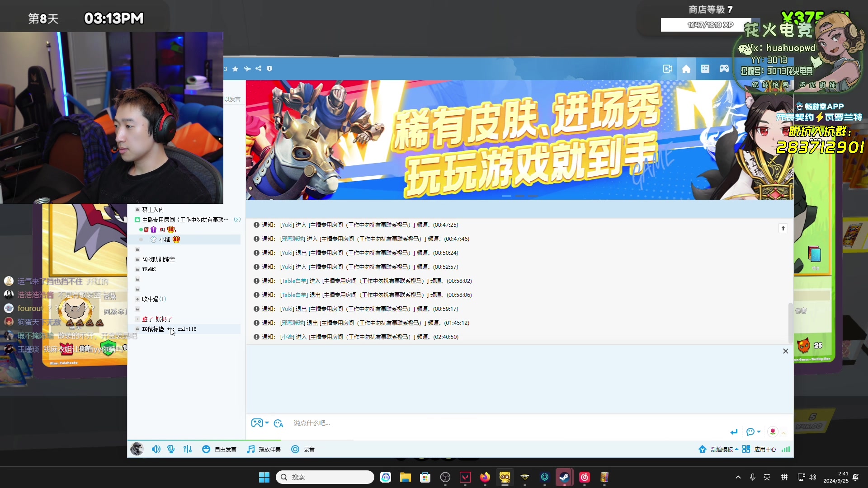Click [Table白羊] name in 00:58:02 notice
The height and width of the screenshot is (488, 868).
pos(294,281)
